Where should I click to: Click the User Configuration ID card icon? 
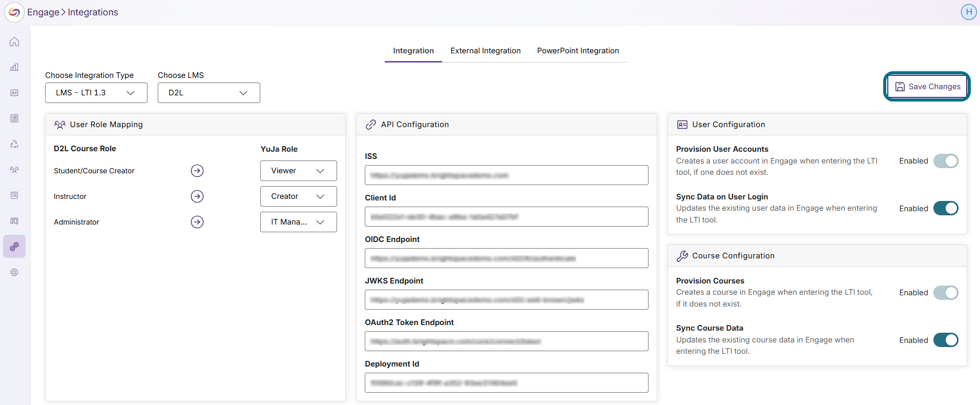(x=682, y=125)
